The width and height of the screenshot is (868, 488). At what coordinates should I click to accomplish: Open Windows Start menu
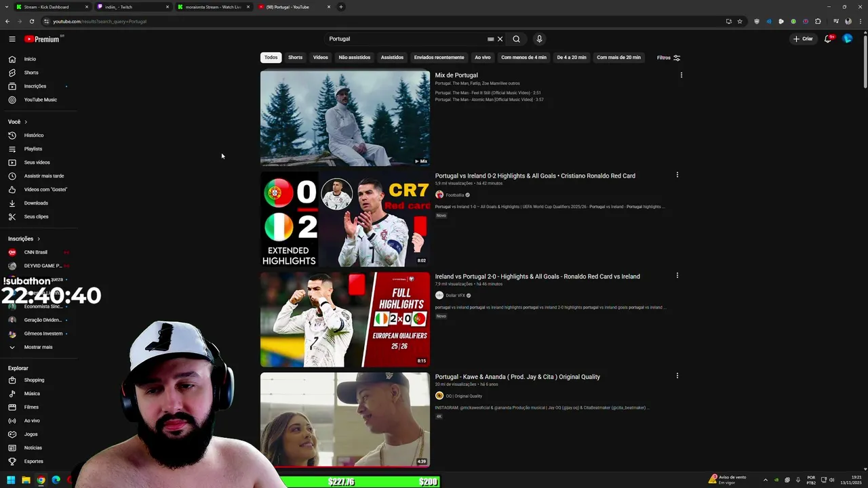(11, 480)
